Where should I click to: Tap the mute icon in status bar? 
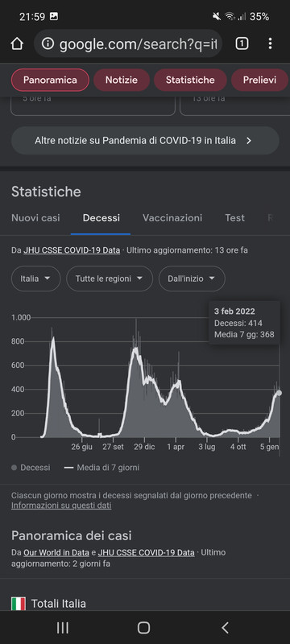[217, 16]
